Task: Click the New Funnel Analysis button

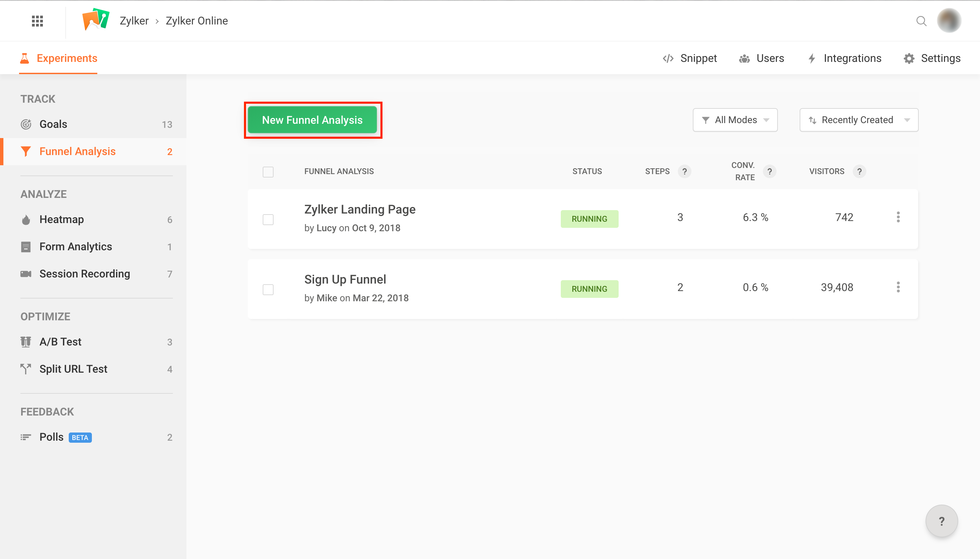Action: click(312, 120)
